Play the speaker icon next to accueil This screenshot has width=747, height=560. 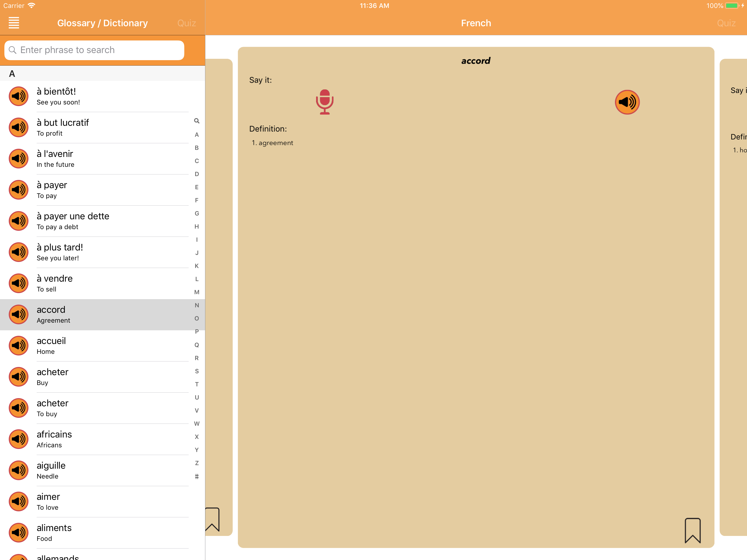19,346
